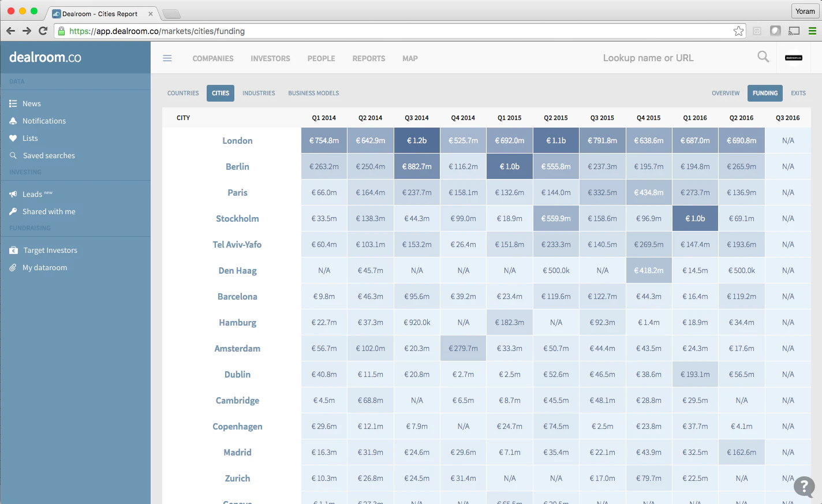Image resolution: width=822 pixels, height=504 pixels.
Task: Click the dealroom.co logo
Action: pos(45,57)
